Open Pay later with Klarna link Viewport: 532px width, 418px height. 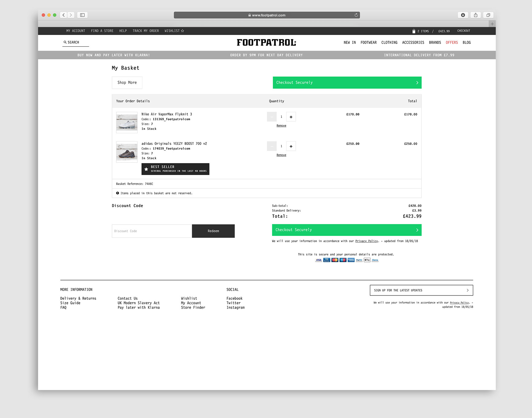point(139,308)
